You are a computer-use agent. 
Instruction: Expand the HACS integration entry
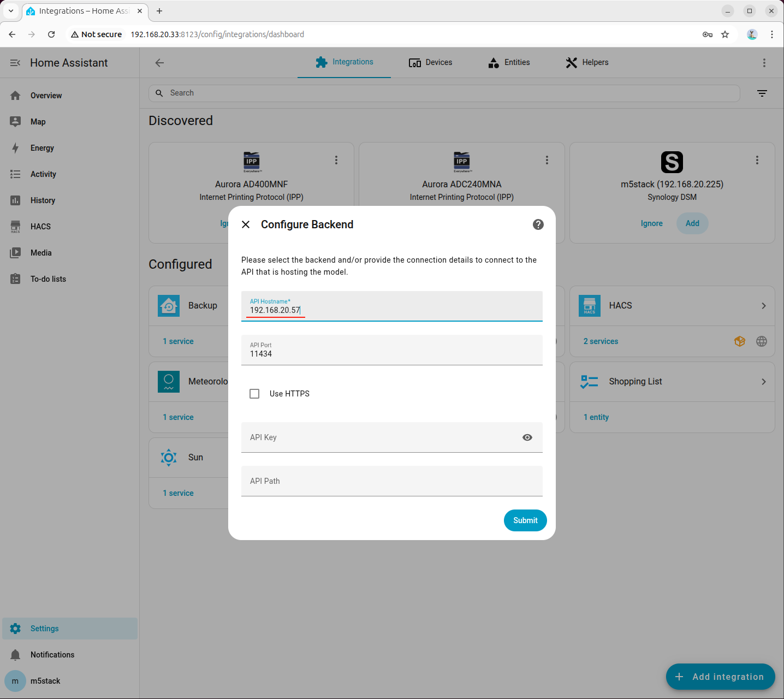[x=763, y=306]
